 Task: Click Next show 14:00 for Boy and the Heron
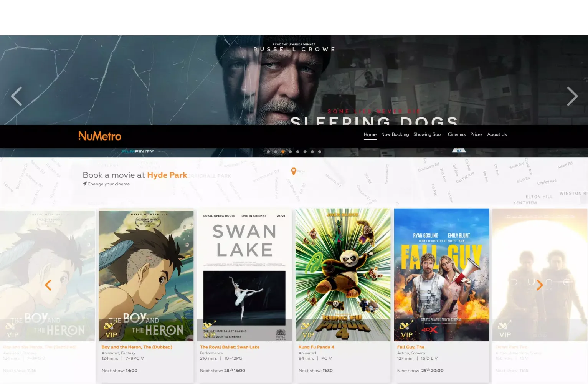tap(119, 371)
